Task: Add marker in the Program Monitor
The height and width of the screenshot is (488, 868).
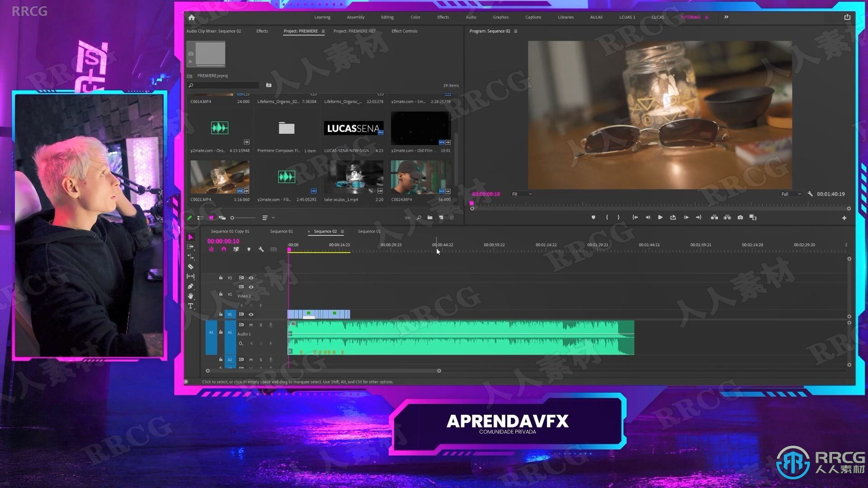Action: pos(593,217)
